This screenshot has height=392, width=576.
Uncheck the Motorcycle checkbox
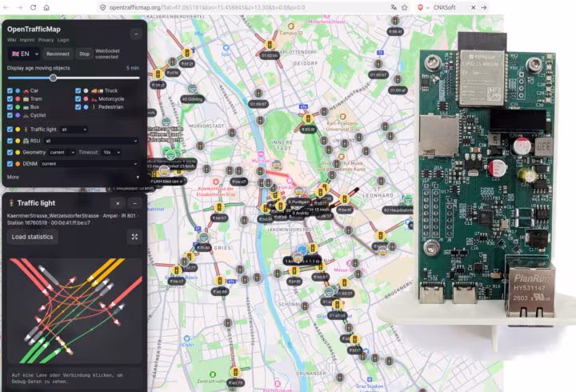tap(78, 99)
